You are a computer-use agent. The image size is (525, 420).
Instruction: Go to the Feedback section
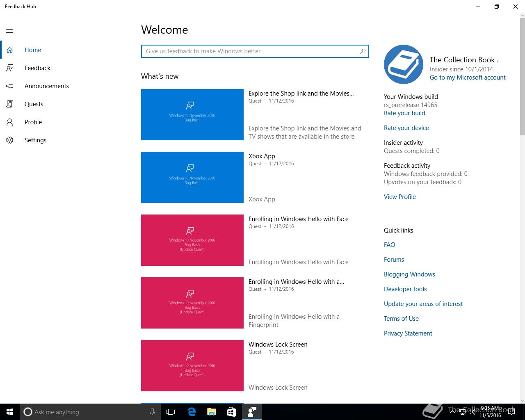[37, 68]
